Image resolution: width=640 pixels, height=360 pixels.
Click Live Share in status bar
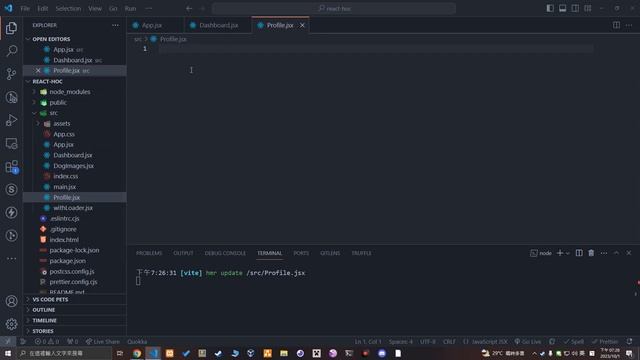[103, 342]
